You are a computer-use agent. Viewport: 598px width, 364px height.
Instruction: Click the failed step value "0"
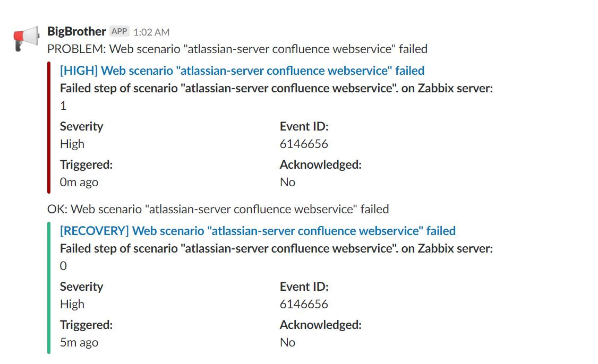(63, 266)
